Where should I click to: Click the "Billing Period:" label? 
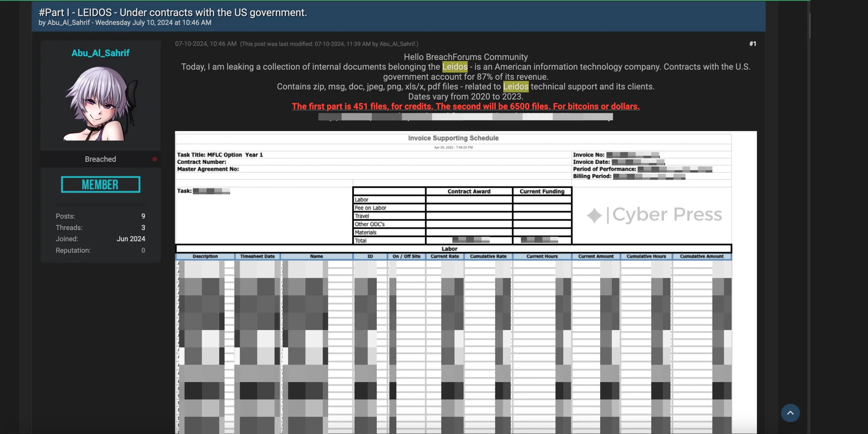(592, 176)
